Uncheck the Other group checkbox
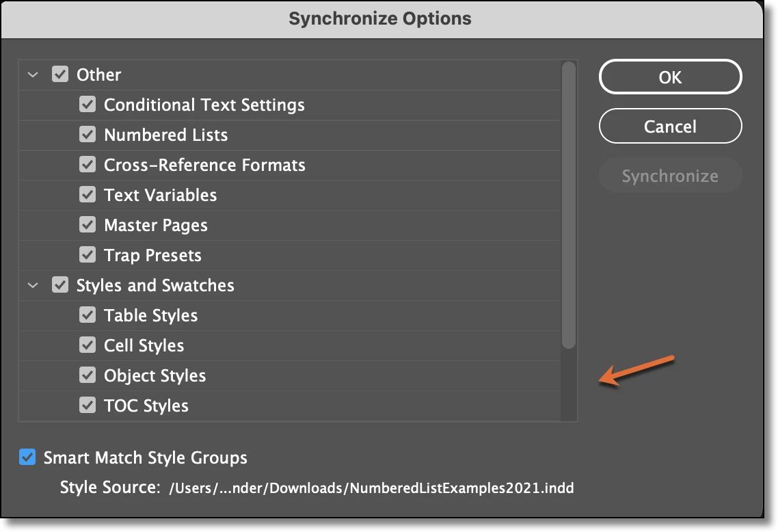778x532 pixels. pos(60,75)
